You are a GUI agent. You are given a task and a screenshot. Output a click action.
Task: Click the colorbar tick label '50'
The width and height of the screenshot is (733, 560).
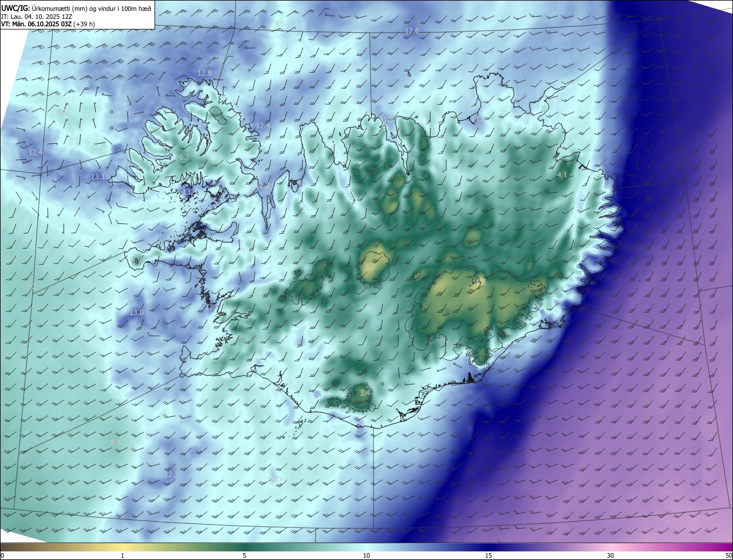coord(728,555)
